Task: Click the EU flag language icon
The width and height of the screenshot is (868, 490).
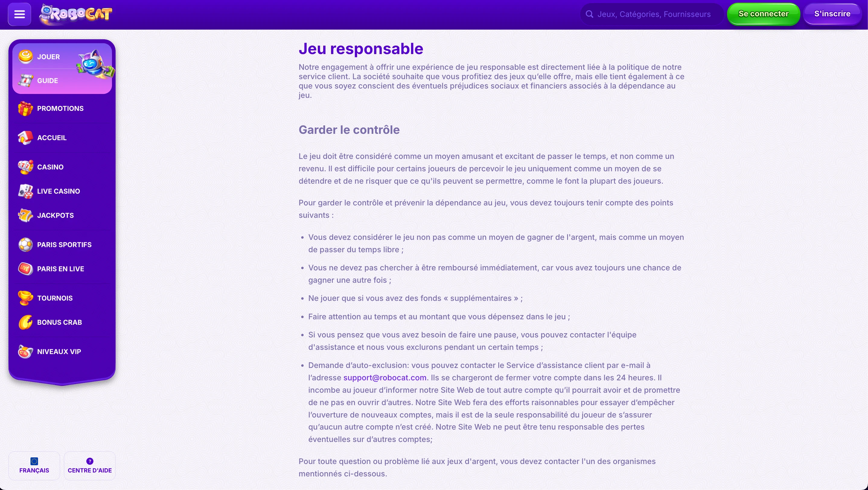Action: 34,461
